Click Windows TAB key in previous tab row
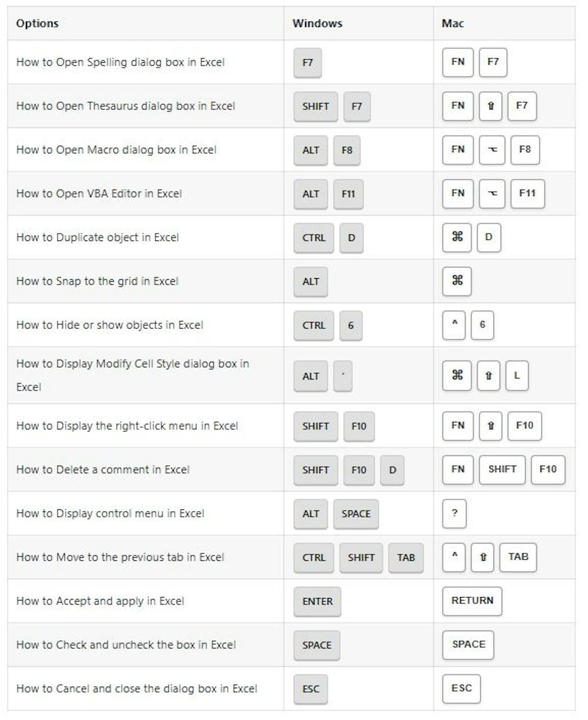The height and width of the screenshot is (720, 588). (x=406, y=558)
